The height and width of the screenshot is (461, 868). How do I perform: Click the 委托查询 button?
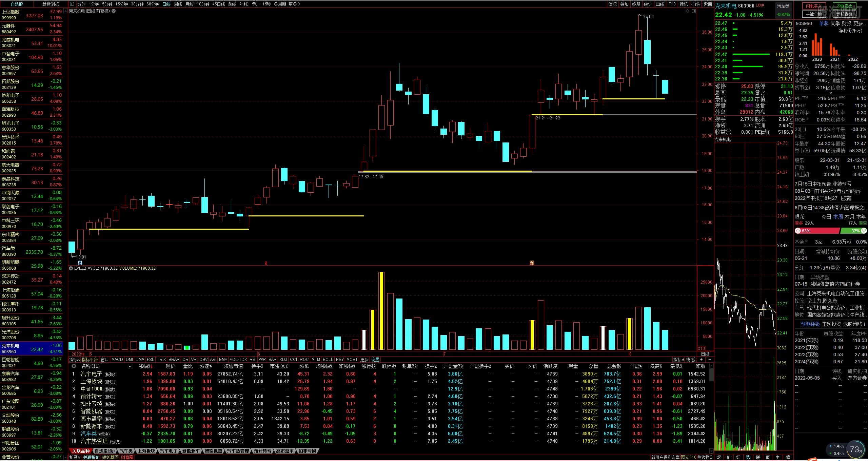click(x=844, y=14)
